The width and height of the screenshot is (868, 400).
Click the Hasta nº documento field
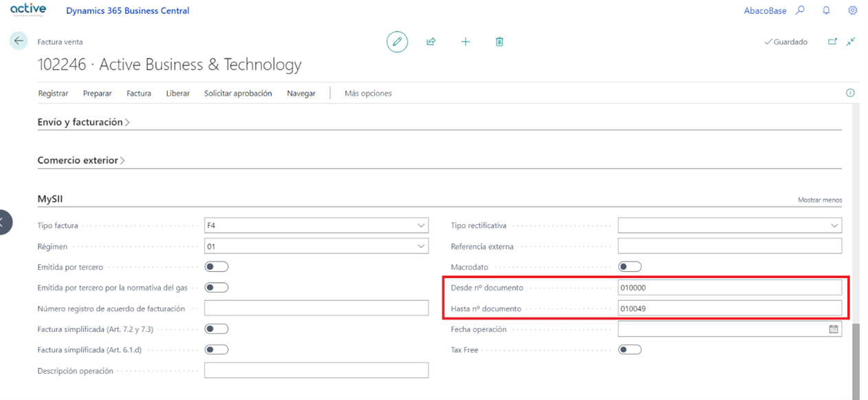(730, 308)
